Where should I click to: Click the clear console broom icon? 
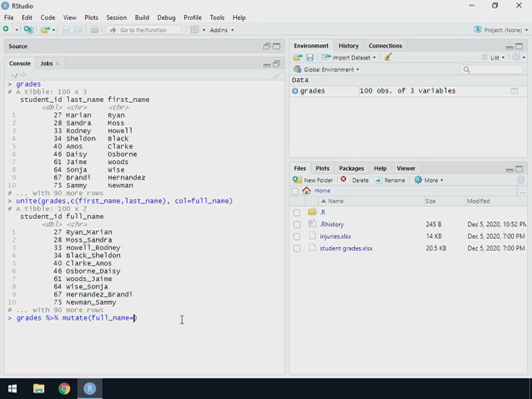277,75
